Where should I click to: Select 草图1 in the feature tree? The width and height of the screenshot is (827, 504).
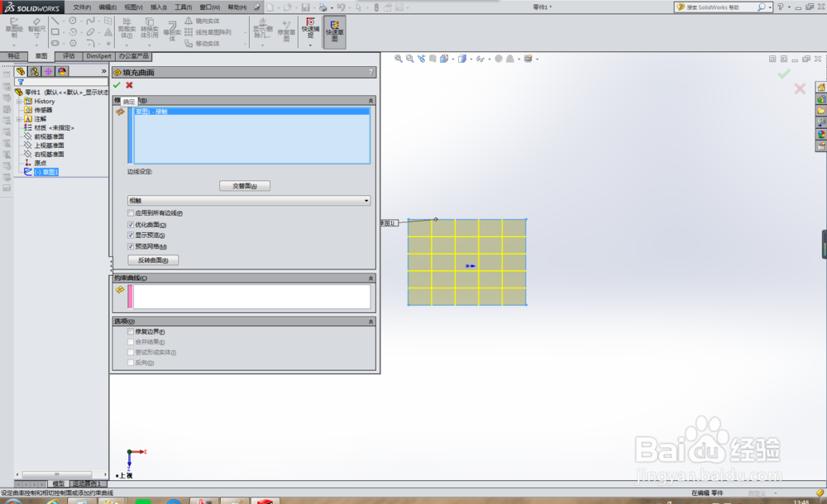pyautogui.click(x=46, y=172)
